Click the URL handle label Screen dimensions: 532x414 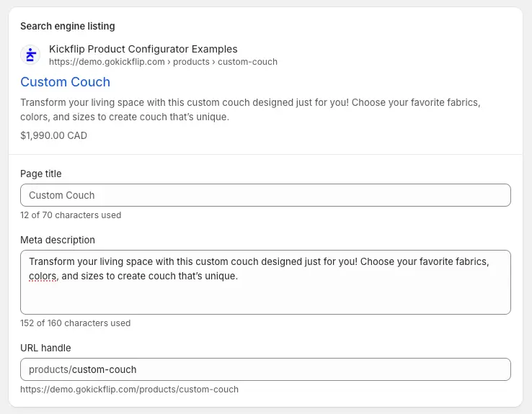pos(45,348)
